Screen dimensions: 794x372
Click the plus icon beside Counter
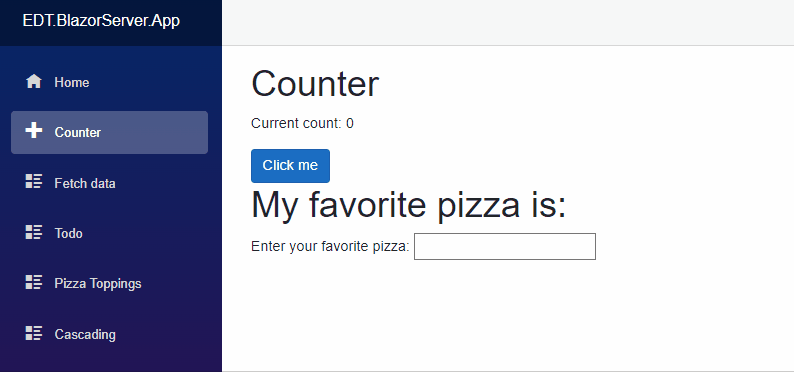click(33, 131)
